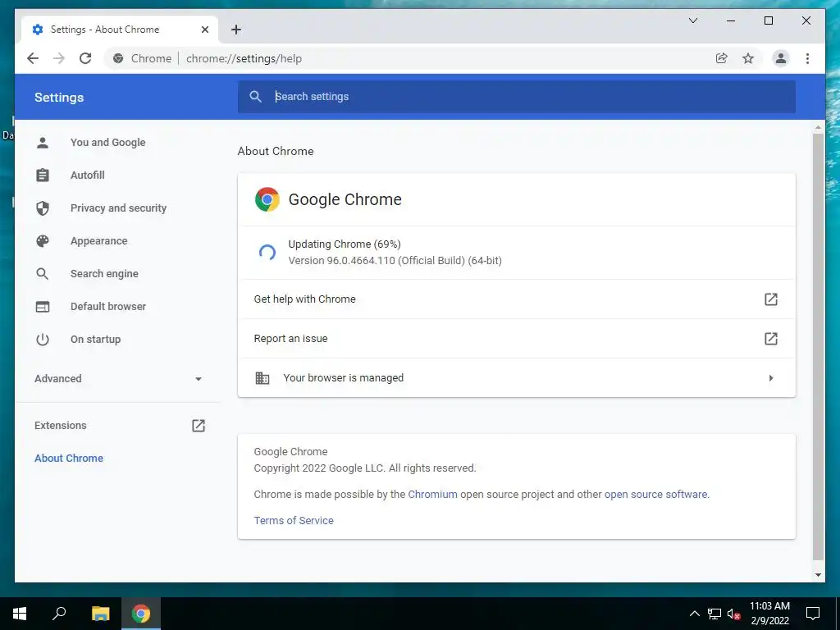The image size is (840, 630).
Task: Click the scrollbar down arrow
Action: coord(818,575)
